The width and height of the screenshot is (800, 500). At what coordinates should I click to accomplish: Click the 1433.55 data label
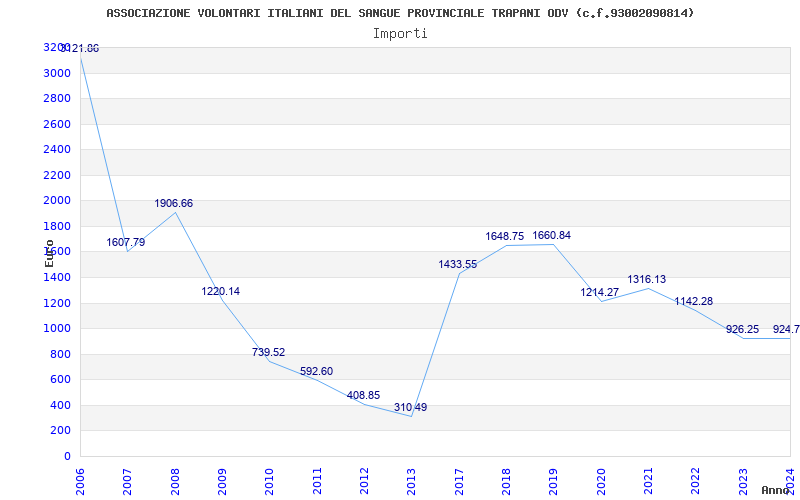458,265
